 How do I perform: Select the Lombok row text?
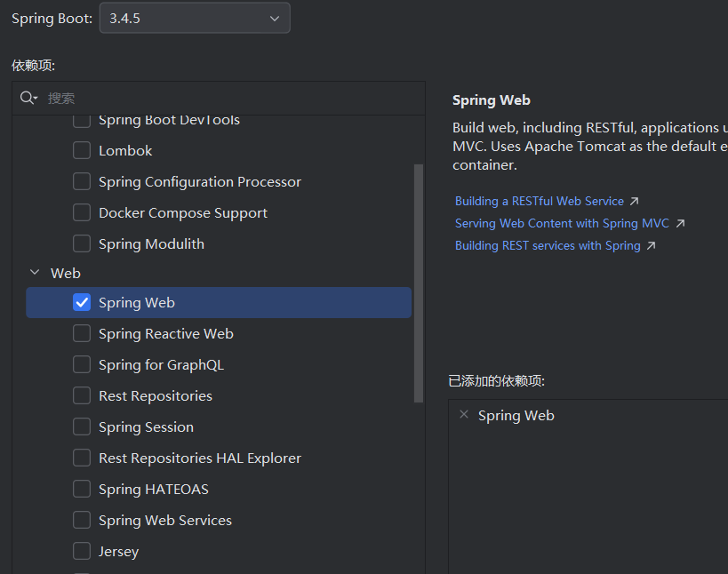pyautogui.click(x=125, y=151)
